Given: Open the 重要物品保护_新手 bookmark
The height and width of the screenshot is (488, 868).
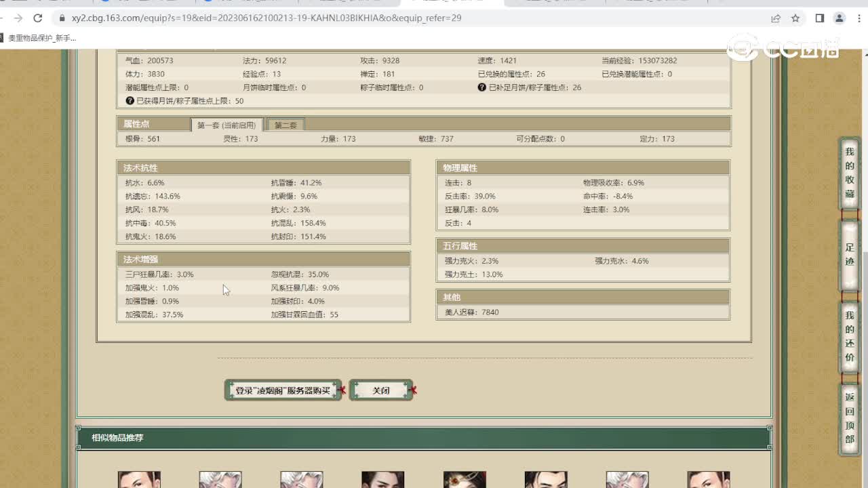Looking at the screenshot, I should pos(41,38).
